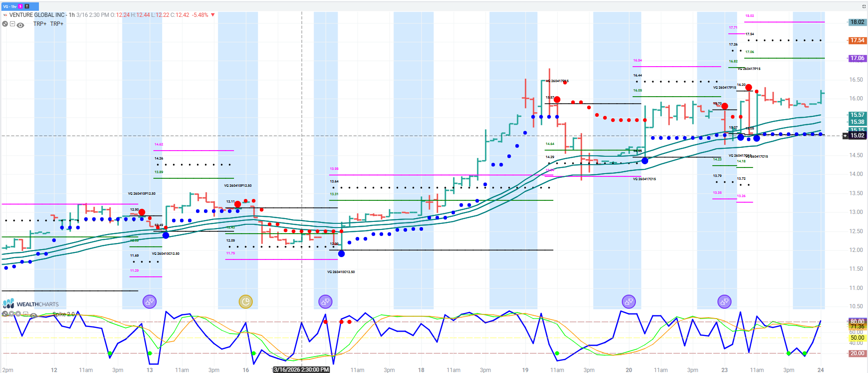Remove main chart indicators with the no-entry icon
Screen dimensions: 868x373
[x=5, y=24]
